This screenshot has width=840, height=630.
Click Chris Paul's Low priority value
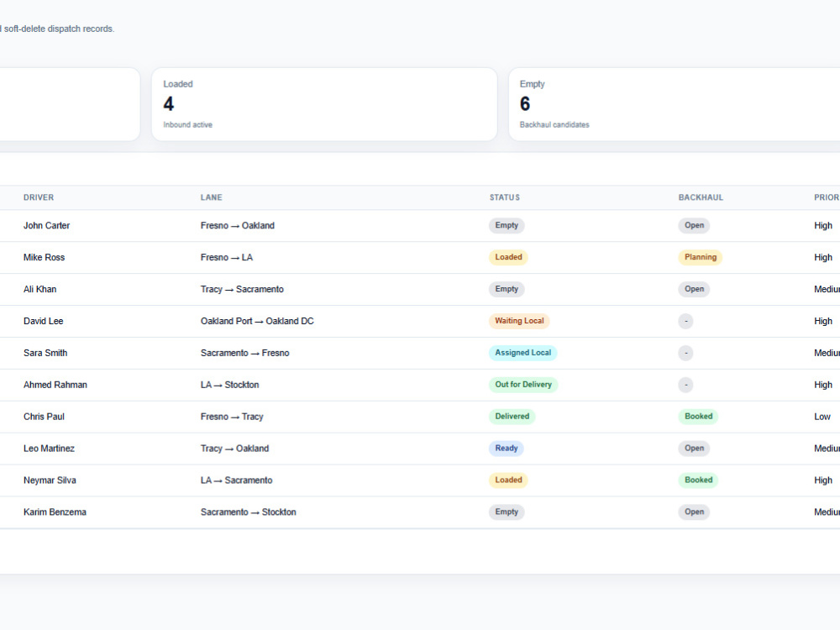click(822, 417)
